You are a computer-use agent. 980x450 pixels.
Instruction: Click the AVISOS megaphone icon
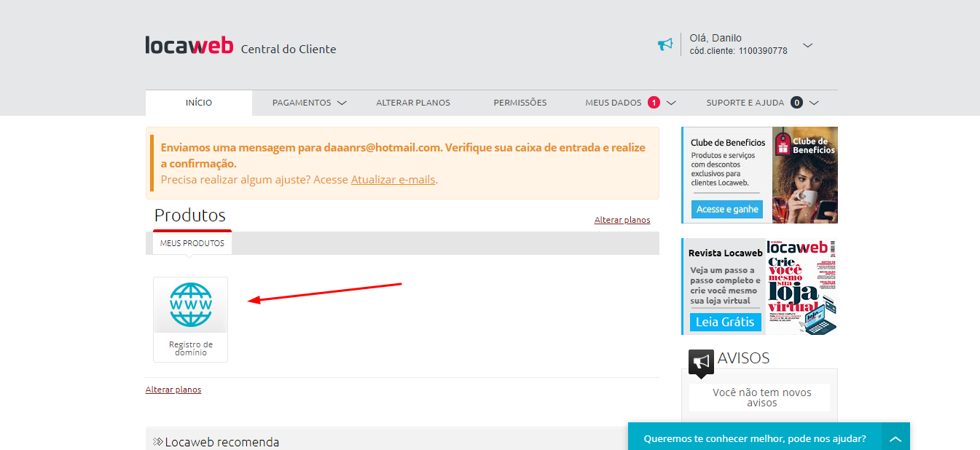pos(701,363)
